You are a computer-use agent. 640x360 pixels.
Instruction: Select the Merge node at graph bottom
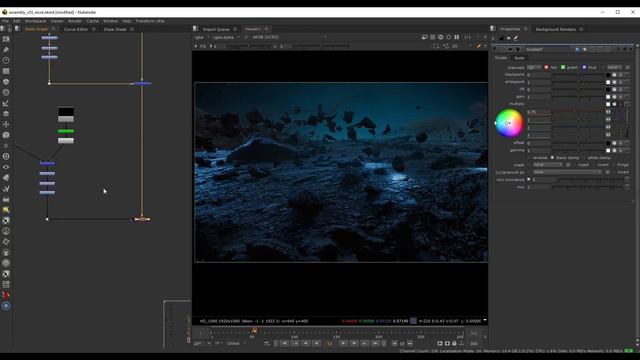click(142, 219)
